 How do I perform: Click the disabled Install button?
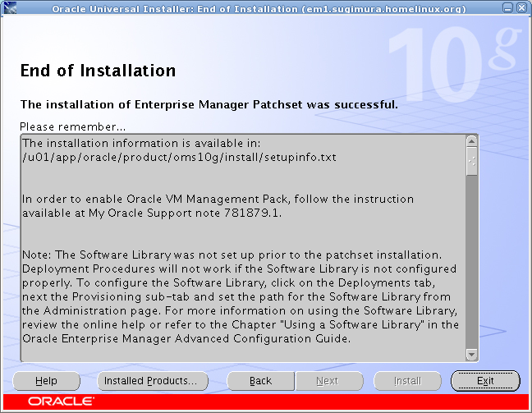click(407, 381)
